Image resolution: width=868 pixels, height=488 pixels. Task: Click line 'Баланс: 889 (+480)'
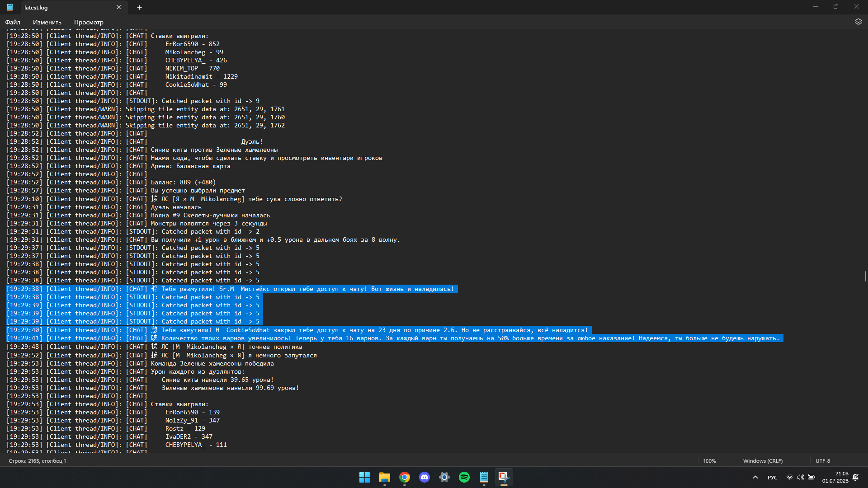pos(111,182)
